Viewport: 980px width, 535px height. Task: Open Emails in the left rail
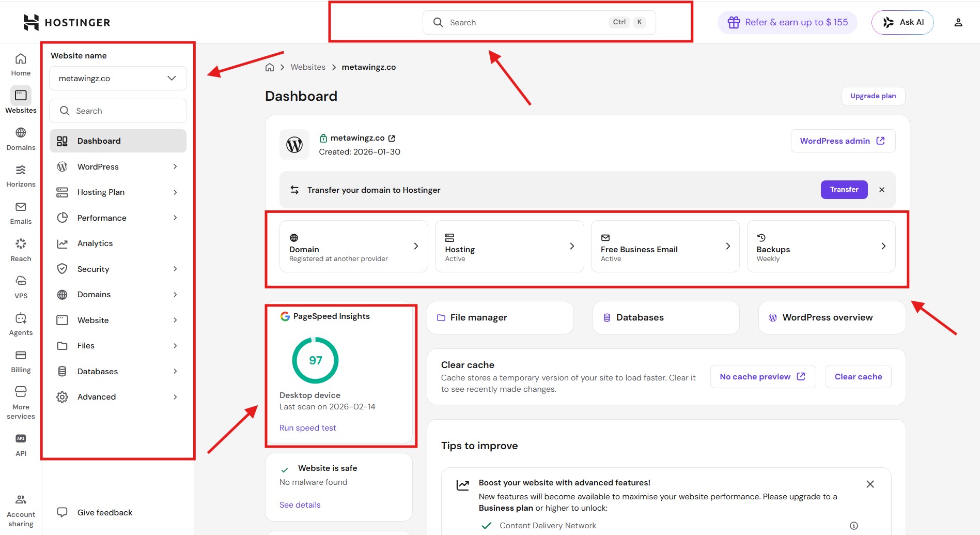pos(21,213)
